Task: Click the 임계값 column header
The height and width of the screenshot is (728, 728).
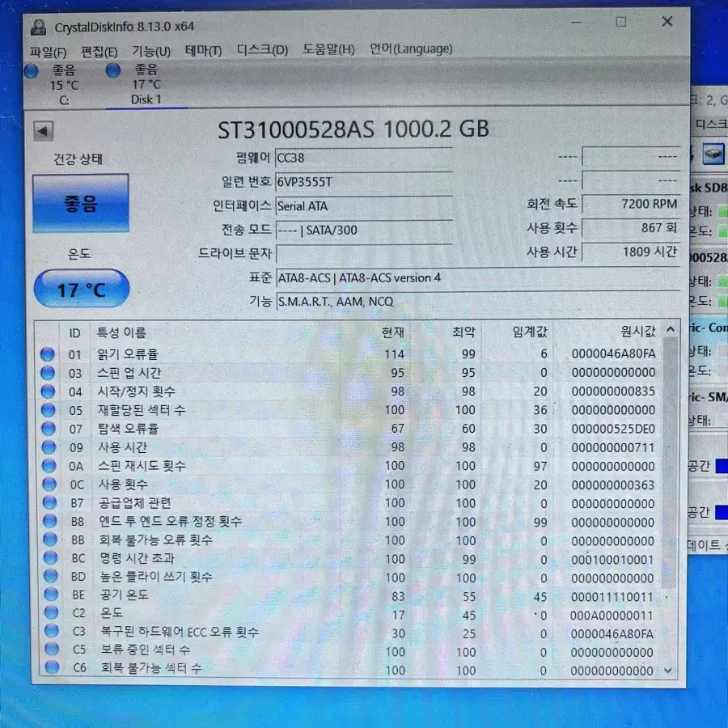Action: pos(530,332)
